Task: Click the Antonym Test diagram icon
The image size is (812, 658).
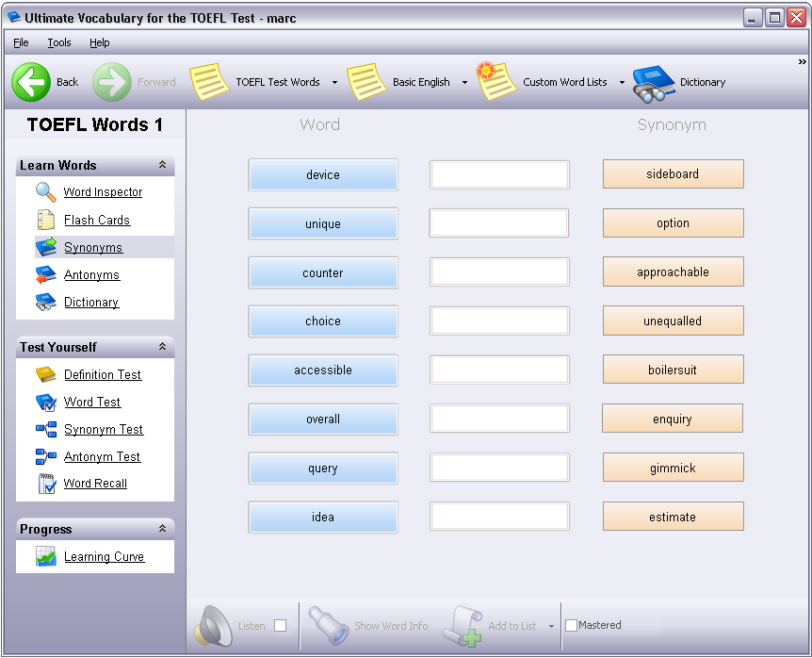Action: (45, 456)
